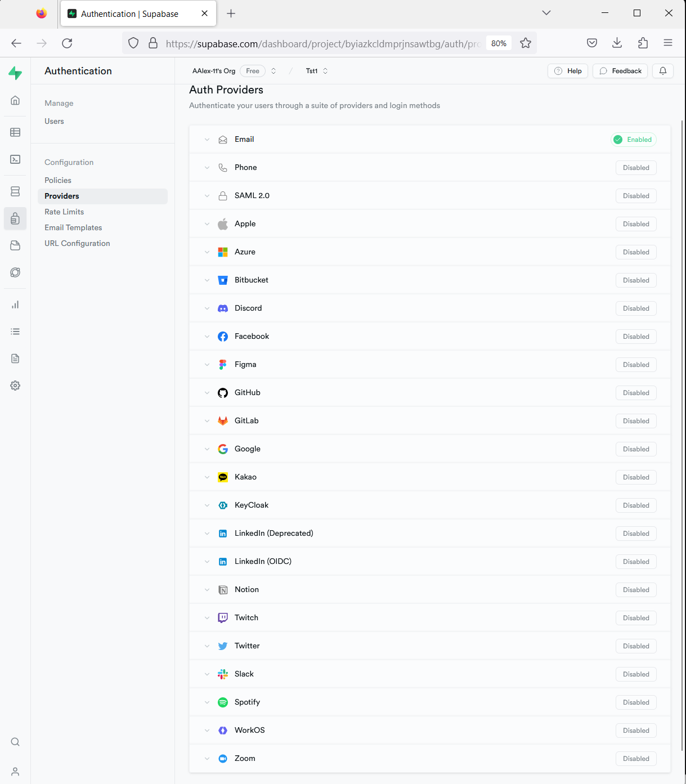The image size is (686, 784).
Task: Open the notifications bell icon
Action: 663,71
